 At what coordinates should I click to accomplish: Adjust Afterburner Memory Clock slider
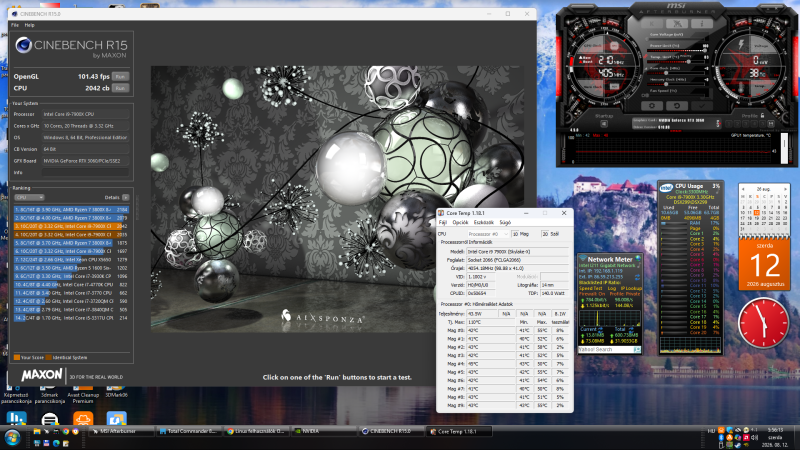click(677, 84)
